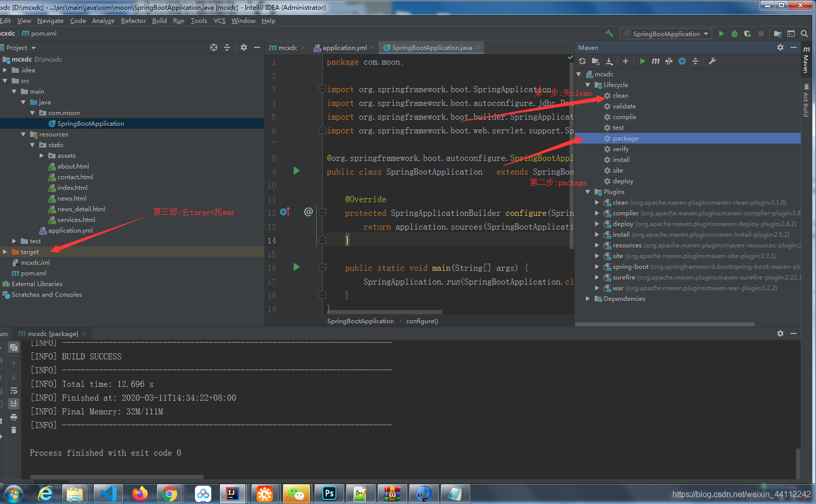
Task: Select the clean lifecycle phase
Action: 620,96
